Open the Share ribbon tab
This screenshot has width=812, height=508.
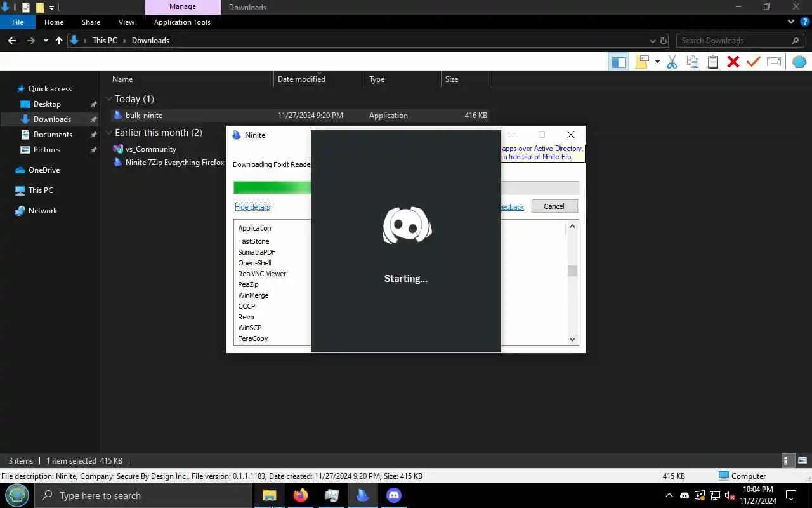coord(91,22)
